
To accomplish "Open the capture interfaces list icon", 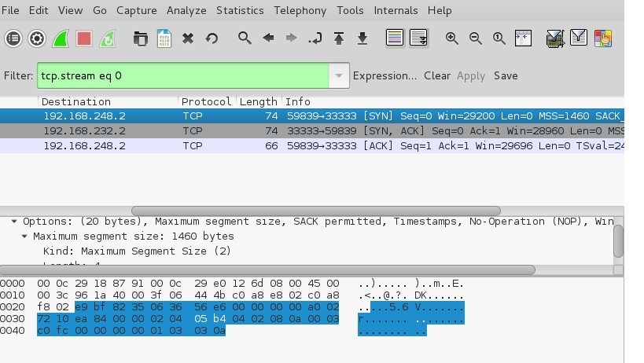I will (13, 38).
